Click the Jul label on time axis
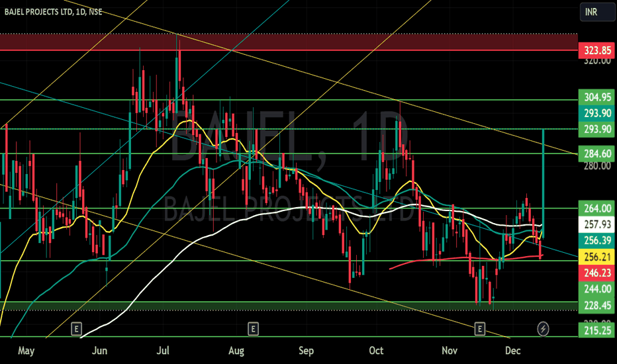This screenshot has height=364, width=617. [x=162, y=351]
